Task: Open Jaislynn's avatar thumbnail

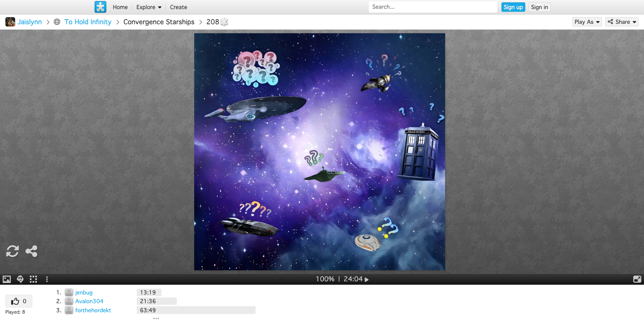Action: [10, 22]
